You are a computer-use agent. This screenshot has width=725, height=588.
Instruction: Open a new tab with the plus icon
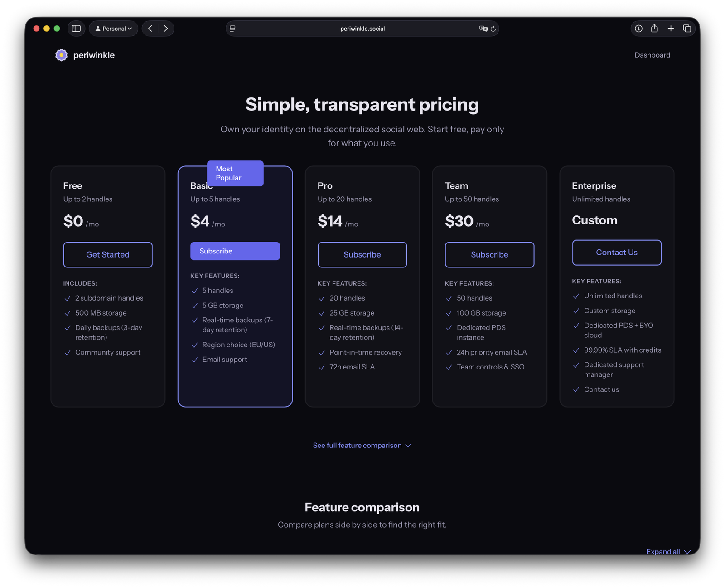pyautogui.click(x=671, y=28)
